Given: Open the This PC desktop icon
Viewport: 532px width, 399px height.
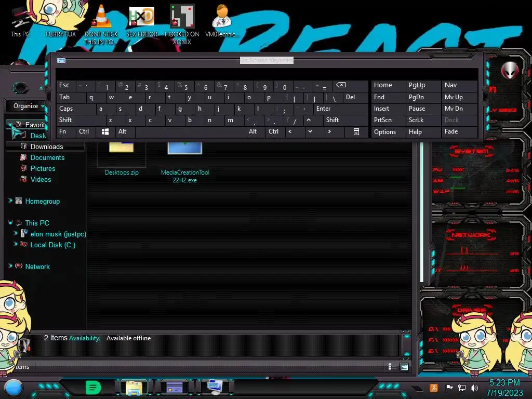Looking at the screenshot, I should tap(20, 21).
